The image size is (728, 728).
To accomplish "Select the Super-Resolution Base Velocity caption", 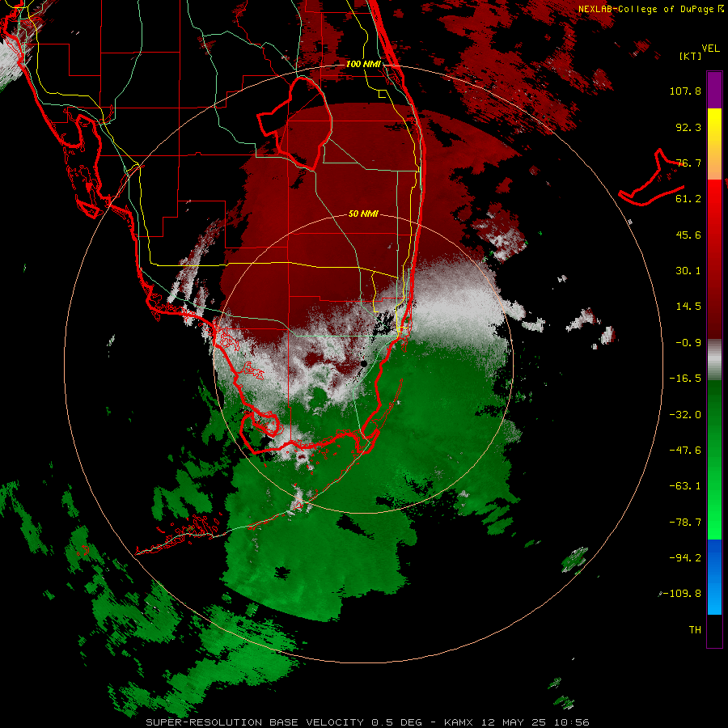I will (x=367, y=722).
